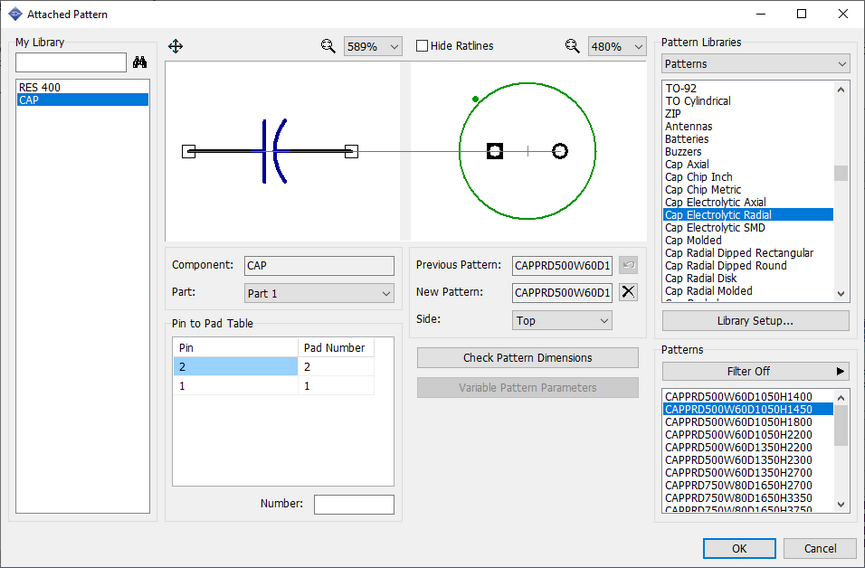865x568 pixels.
Task: Click the undo icon next to Previous Pattern
Action: 628,265
